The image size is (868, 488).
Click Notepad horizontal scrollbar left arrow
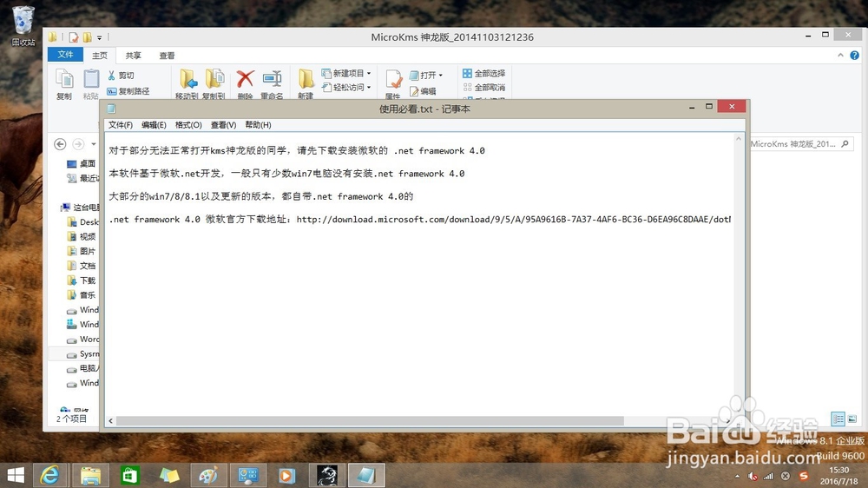coord(111,421)
